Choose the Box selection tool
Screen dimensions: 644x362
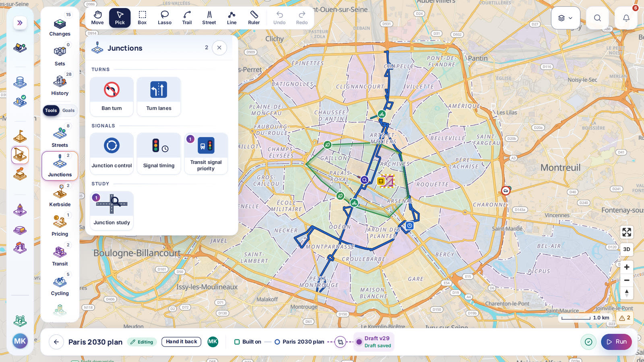coord(142,18)
